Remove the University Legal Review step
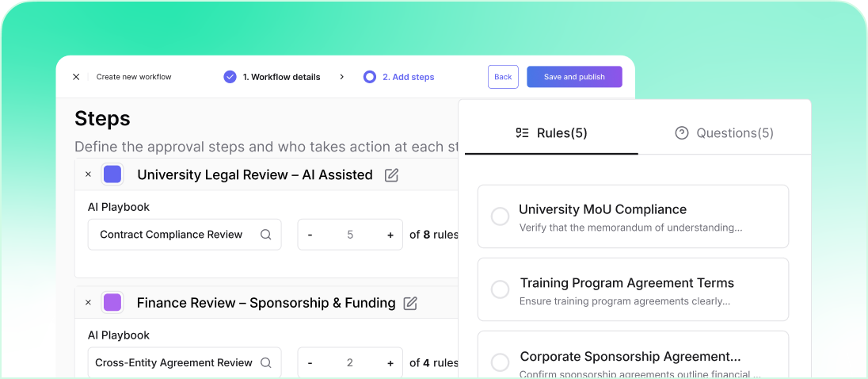The image size is (868, 379). point(88,174)
